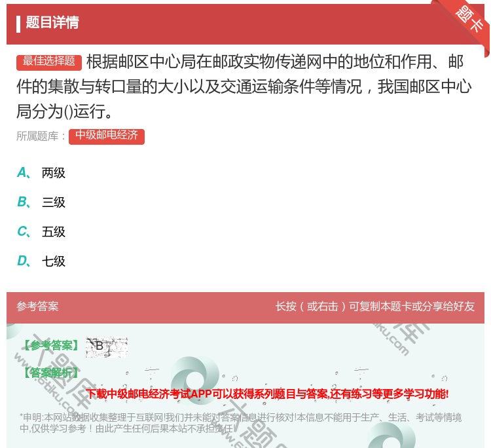Click the 申明 disclaimer text

(240, 422)
